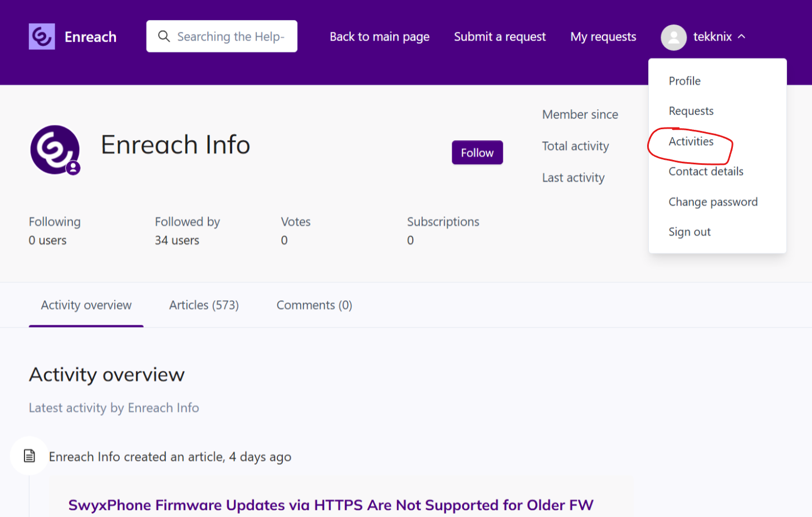The image size is (812, 517).
Task: Select Requests in the dropdown menu
Action: (691, 111)
